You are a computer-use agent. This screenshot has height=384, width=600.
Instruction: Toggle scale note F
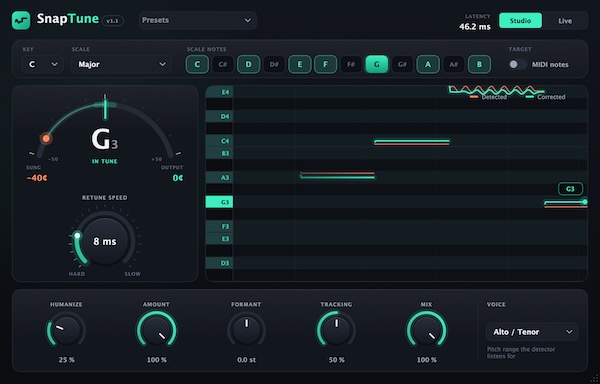click(326, 64)
